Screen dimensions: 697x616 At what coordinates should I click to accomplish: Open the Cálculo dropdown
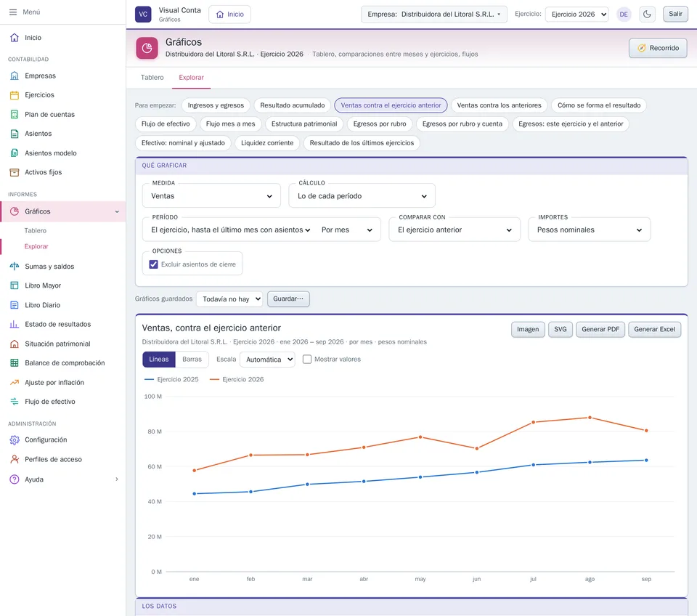pyautogui.click(x=362, y=196)
